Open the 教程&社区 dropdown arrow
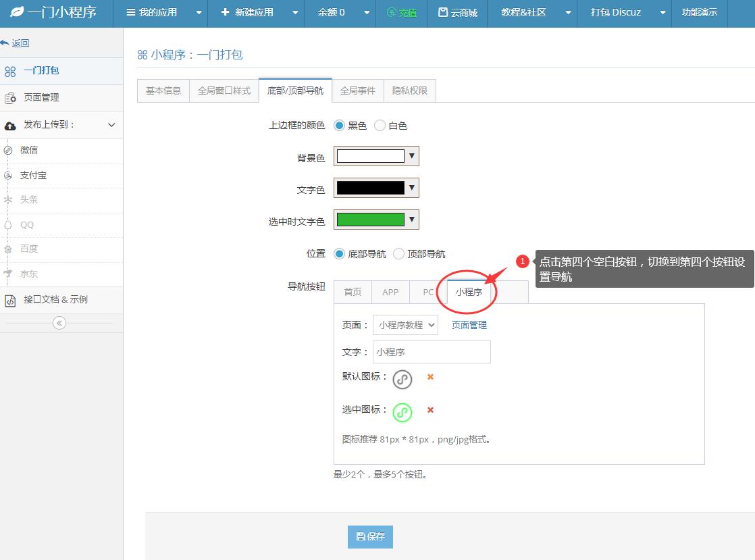The width and height of the screenshot is (755, 560). pyautogui.click(x=568, y=13)
